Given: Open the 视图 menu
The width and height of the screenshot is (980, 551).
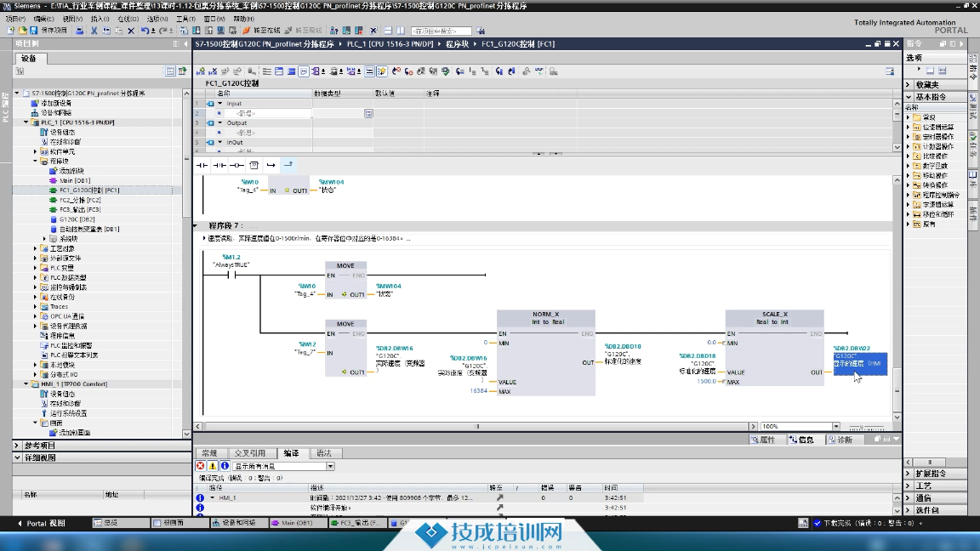Looking at the screenshot, I should coord(72,19).
